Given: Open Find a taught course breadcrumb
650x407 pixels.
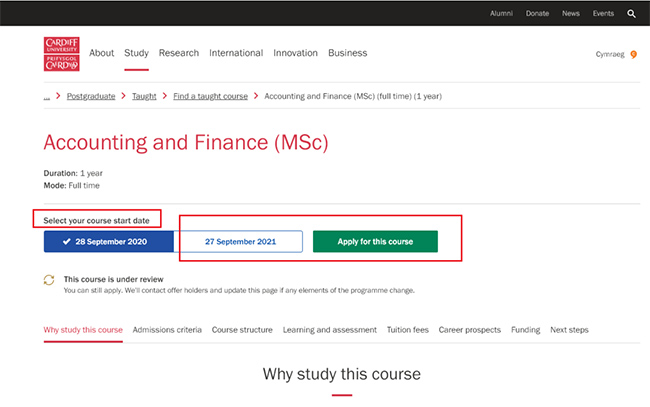Looking at the screenshot, I should point(210,97).
